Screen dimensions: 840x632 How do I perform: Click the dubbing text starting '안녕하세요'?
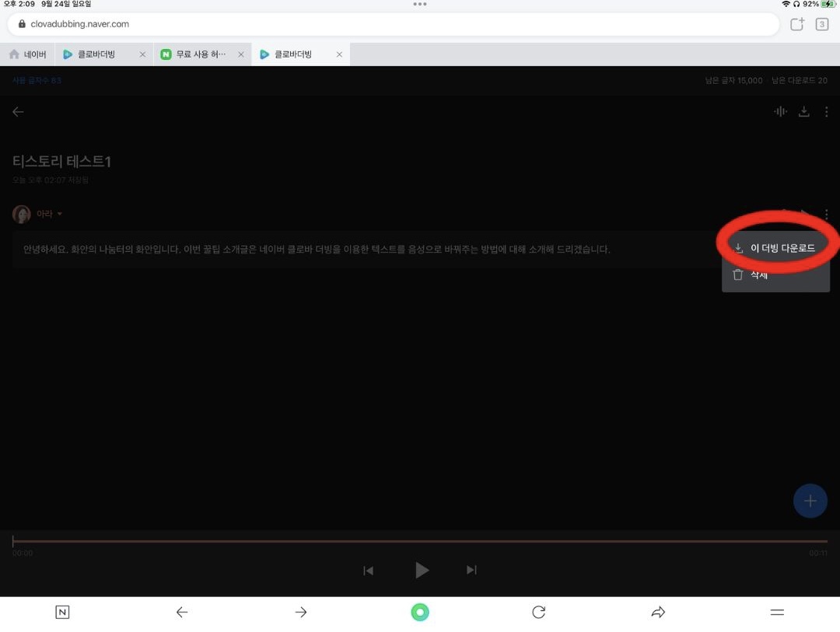(317, 249)
